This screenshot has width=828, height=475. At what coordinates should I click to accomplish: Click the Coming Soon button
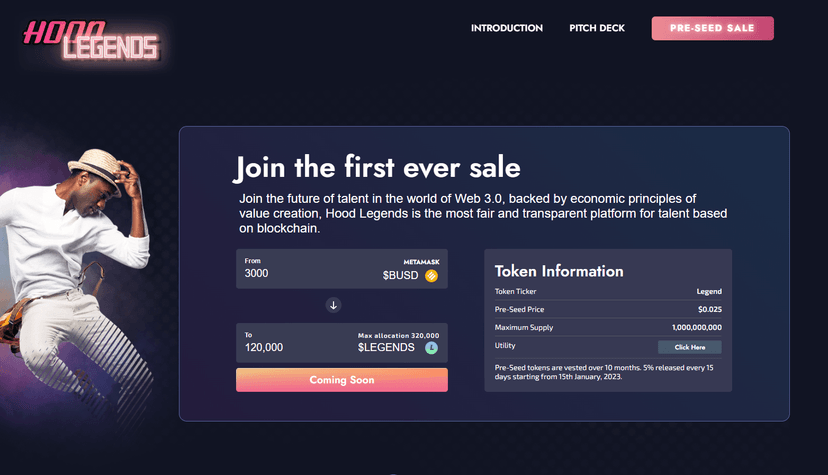[342, 380]
